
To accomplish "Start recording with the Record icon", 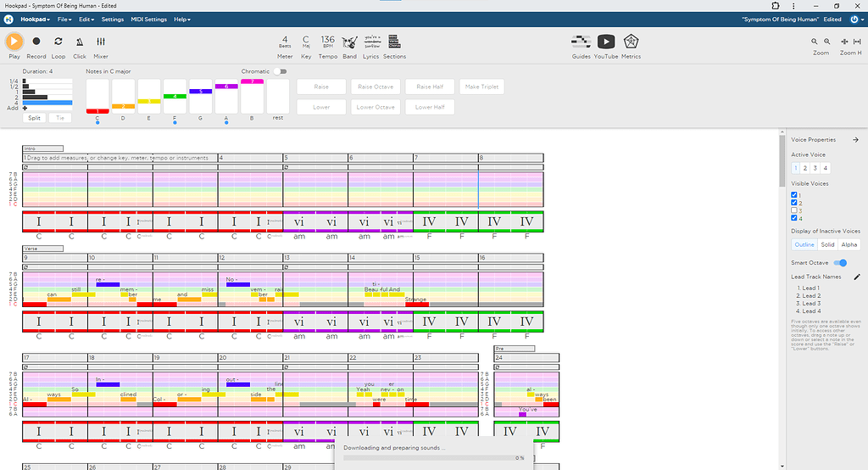I will pos(36,41).
